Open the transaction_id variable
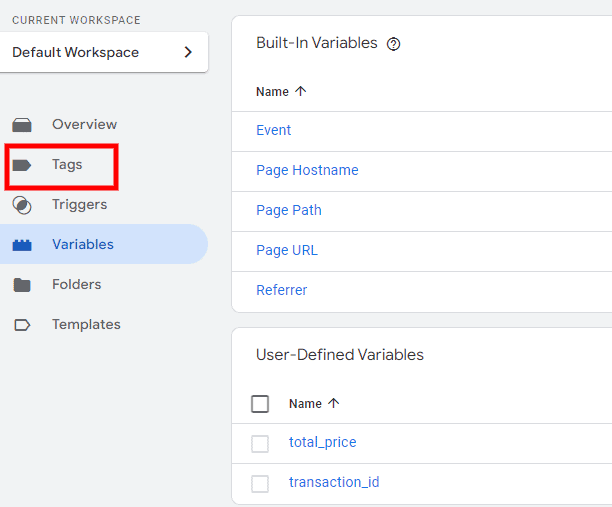The image size is (612, 507). coord(334,482)
